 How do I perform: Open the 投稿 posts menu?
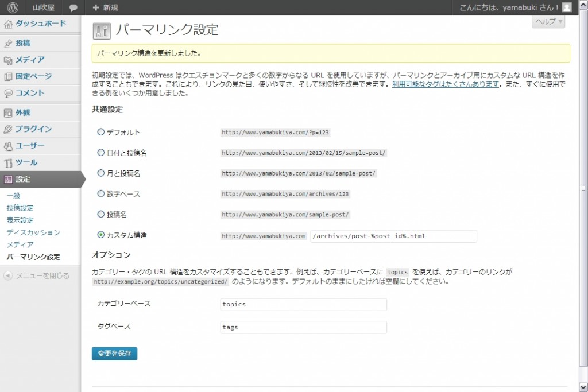point(23,43)
